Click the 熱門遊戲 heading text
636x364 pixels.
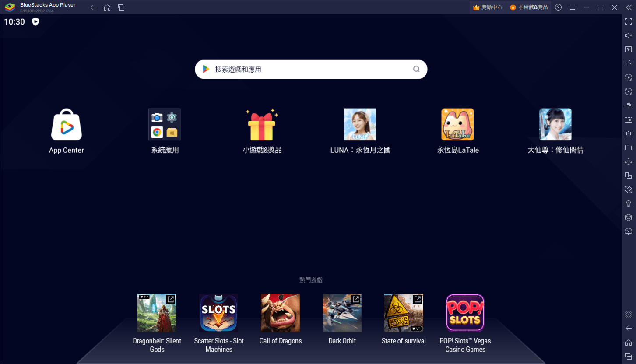coord(311,280)
